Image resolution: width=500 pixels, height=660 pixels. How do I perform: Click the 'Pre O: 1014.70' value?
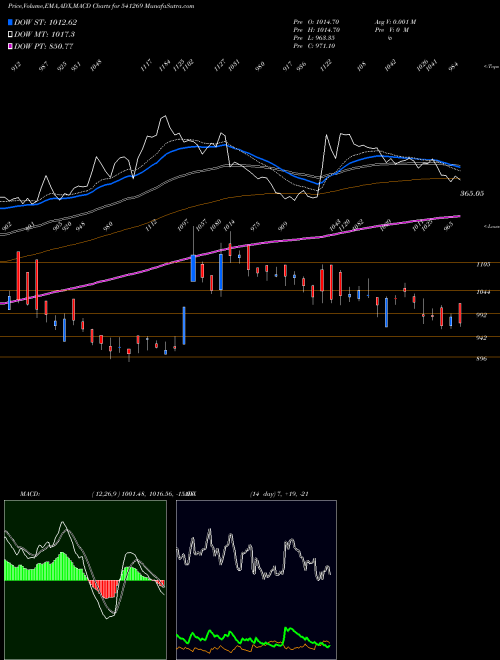316,22
